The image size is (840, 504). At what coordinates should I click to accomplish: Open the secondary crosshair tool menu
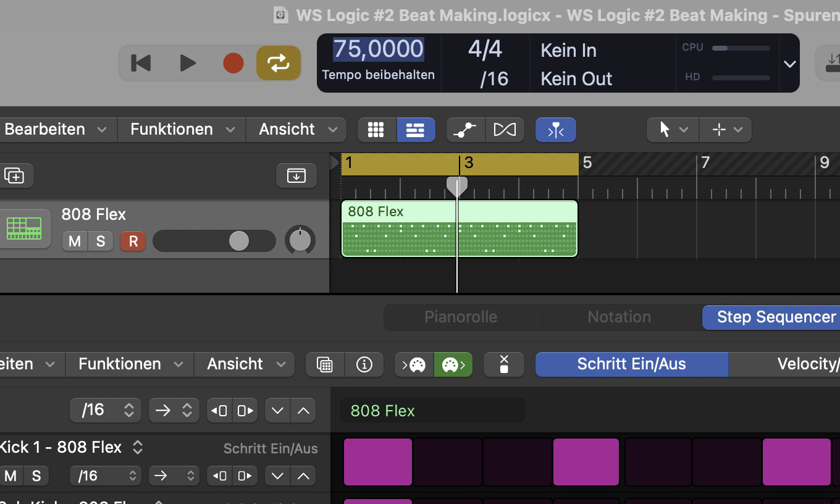tap(726, 130)
